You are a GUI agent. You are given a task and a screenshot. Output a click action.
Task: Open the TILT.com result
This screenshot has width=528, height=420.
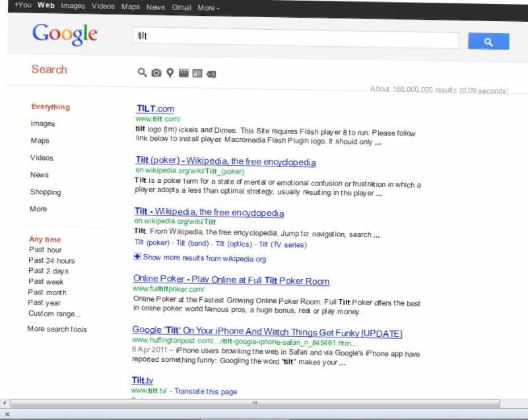(x=156, y=108)
